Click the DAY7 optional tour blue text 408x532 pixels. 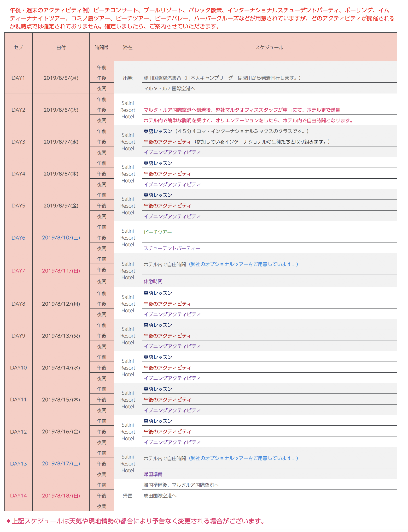pyautogui.click(x=244, y=264)
